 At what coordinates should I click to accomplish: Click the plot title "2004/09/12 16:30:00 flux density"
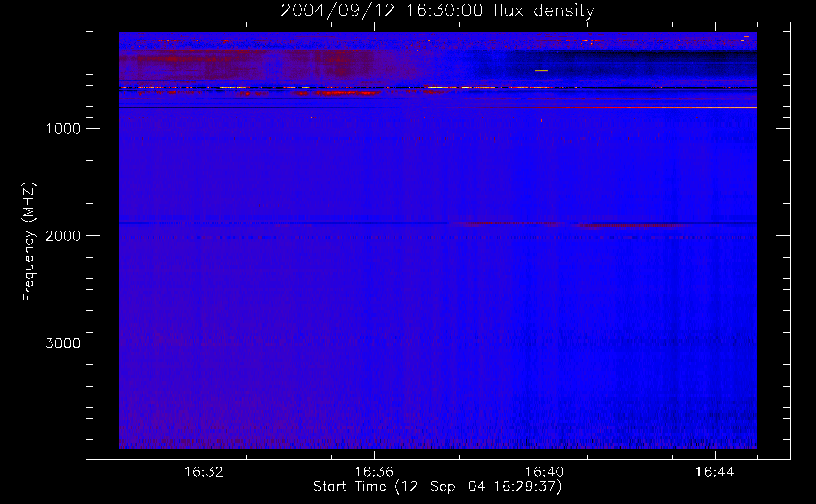click(437, 10)
